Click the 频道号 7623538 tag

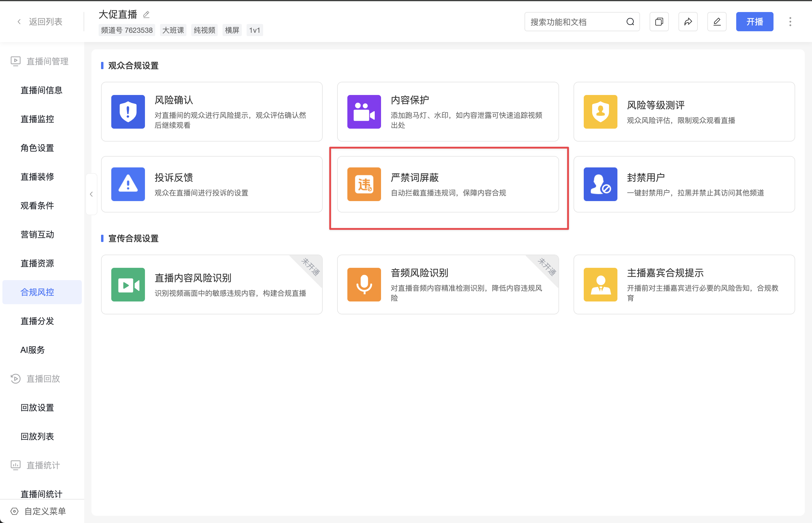pos(127,30)
